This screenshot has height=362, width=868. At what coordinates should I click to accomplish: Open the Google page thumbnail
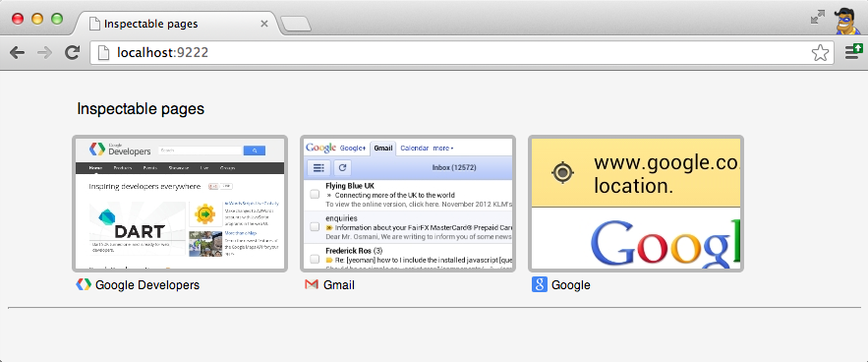[636, 204]
